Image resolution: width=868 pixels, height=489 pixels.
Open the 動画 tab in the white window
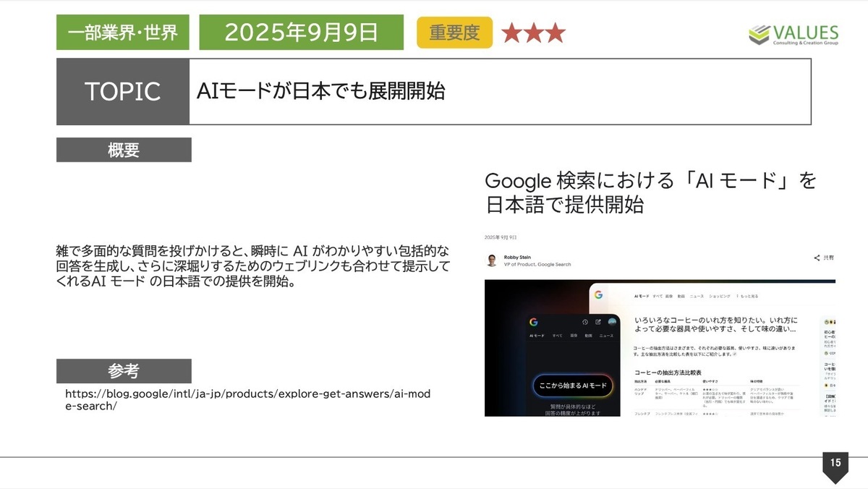(681, 297)
